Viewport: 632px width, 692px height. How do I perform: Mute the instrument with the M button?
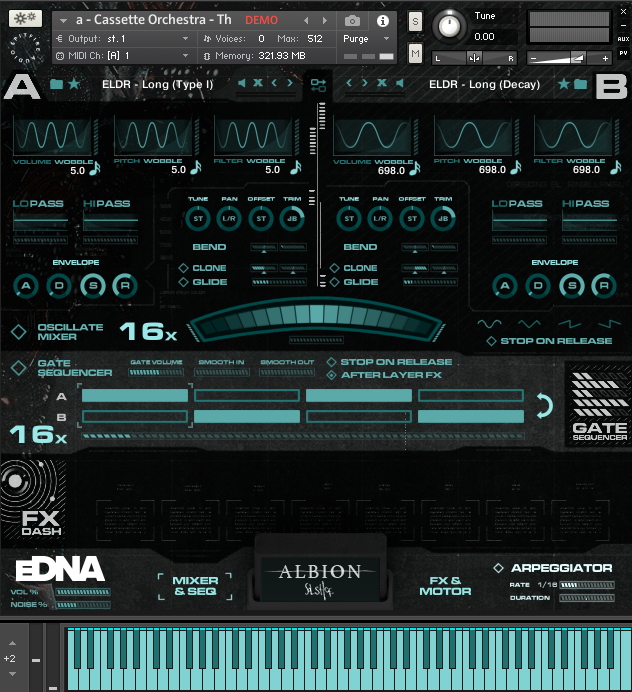pos(415,54)
